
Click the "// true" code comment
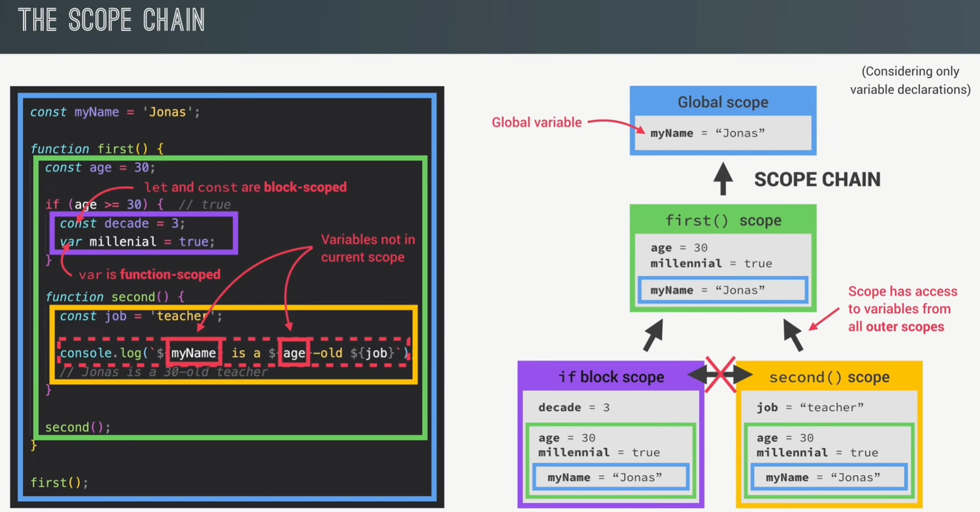pyautogui.click(x=204, y=205)
